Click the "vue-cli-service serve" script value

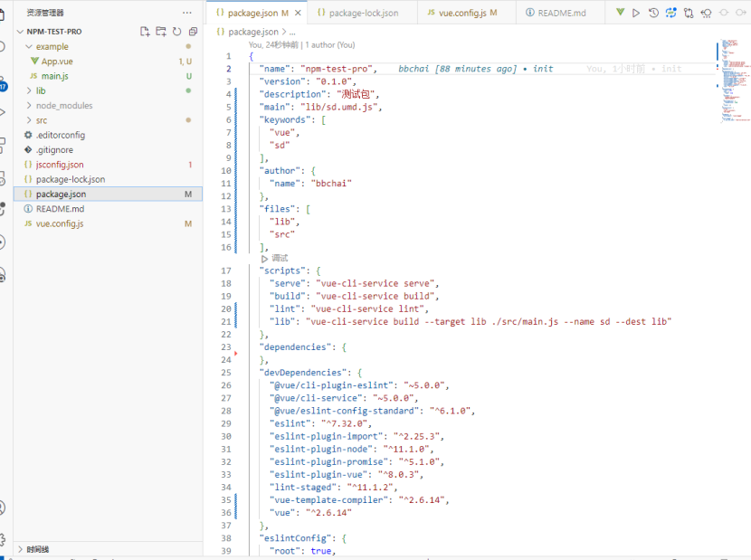coord(375,283)
